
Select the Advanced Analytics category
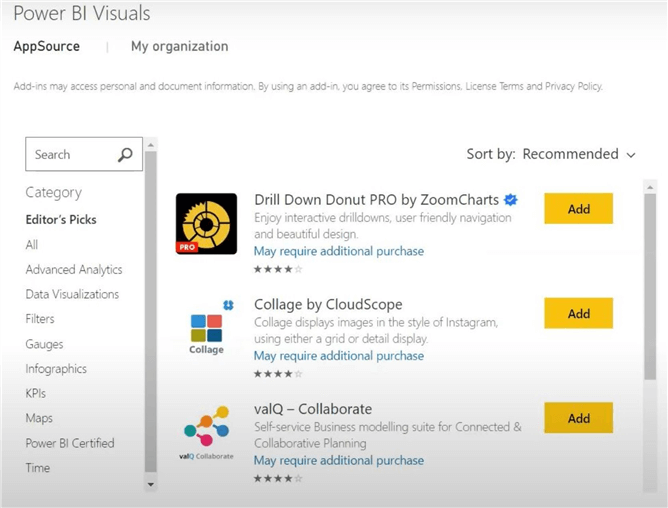point(74,269)
